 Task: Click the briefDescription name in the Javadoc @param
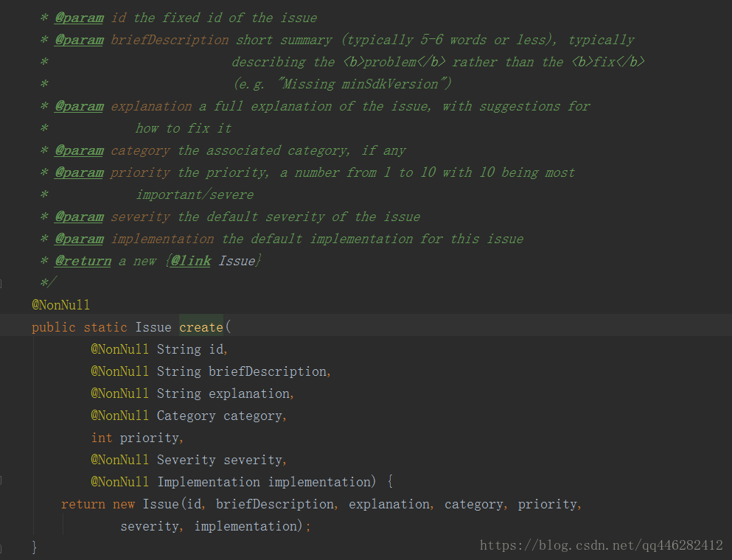click(x=170, y=40)
